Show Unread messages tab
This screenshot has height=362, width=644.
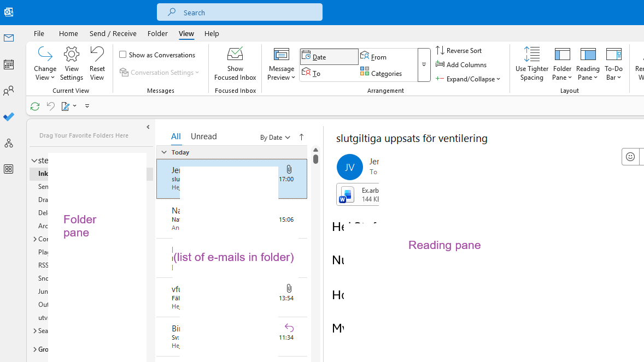[x=204, y=137]
